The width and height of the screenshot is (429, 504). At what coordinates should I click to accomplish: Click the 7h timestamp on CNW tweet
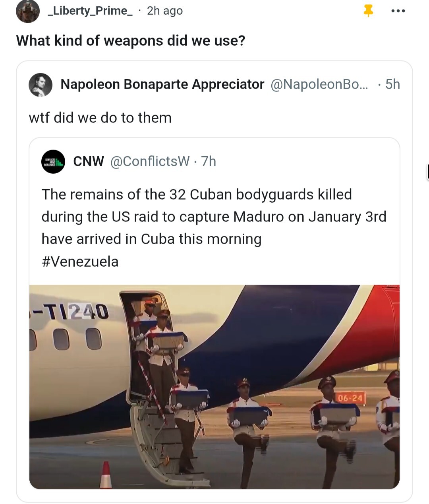tap(209, 161)
